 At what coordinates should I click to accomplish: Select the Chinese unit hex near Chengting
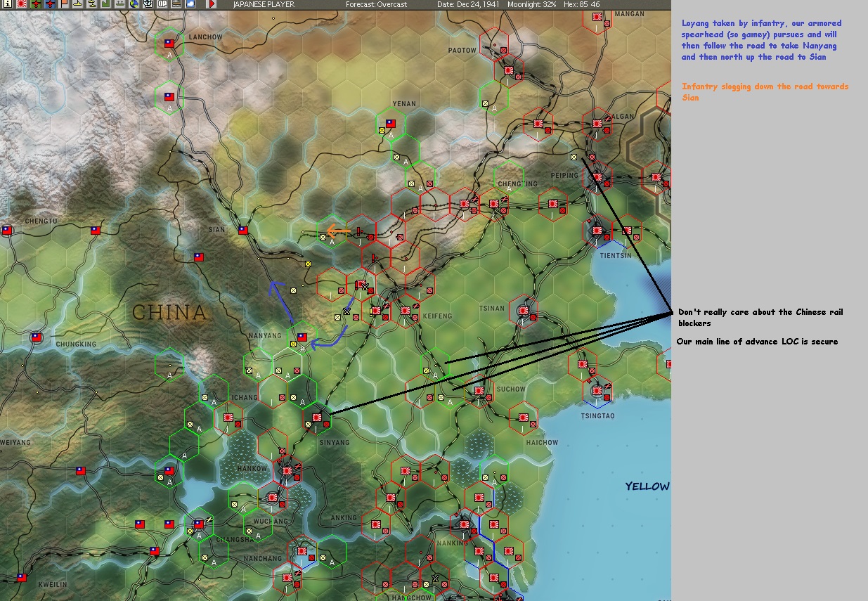pyautogui.click(x=509, y=177)
